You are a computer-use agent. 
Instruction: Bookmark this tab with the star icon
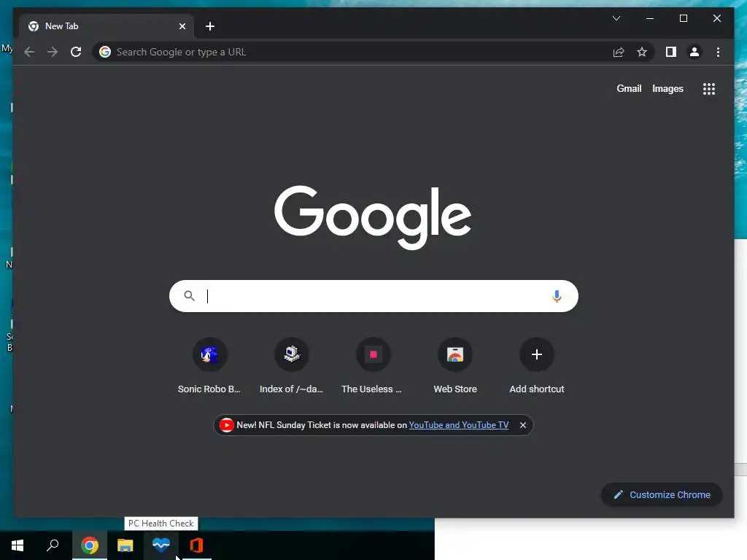click(642, 52)
